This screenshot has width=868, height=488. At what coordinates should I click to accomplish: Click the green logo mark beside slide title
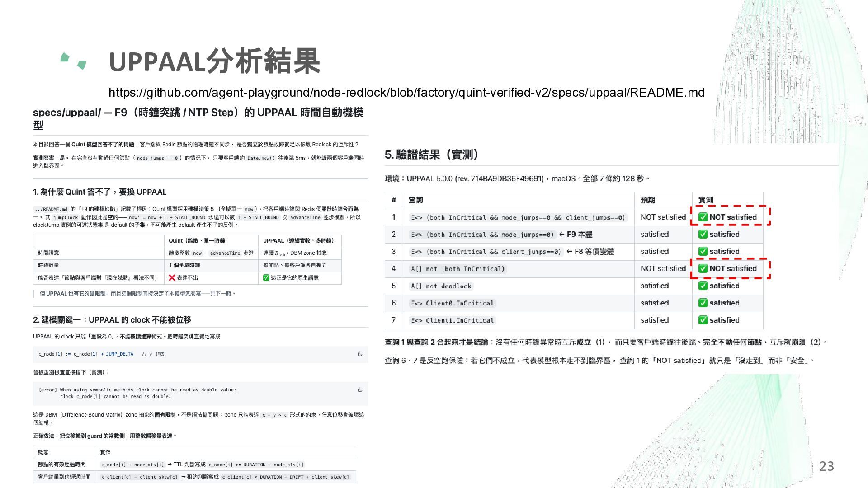(x=73, y=61)
